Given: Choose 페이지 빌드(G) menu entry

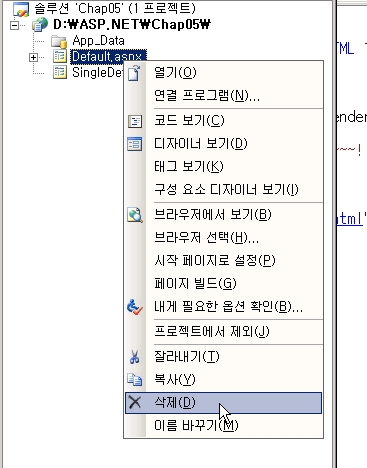Looking at the screenshot, I should tap(223, 283).
